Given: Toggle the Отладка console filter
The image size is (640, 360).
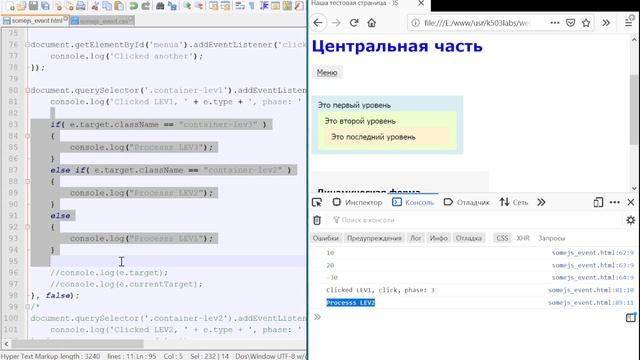Looking at the screenshot, I should [469, 238].
